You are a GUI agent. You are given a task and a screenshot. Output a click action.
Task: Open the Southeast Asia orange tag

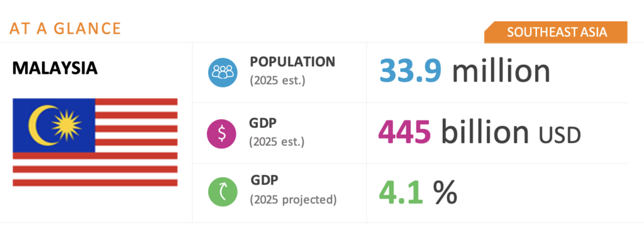[x=556, y=32]
